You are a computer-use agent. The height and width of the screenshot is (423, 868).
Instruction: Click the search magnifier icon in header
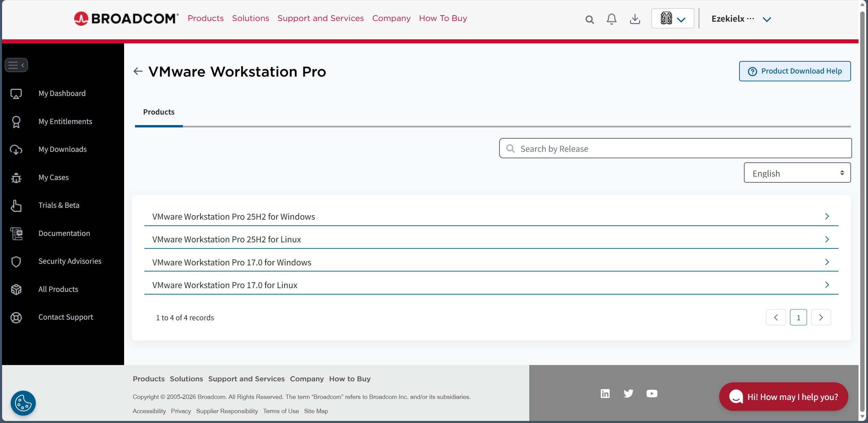coord(590,19)
